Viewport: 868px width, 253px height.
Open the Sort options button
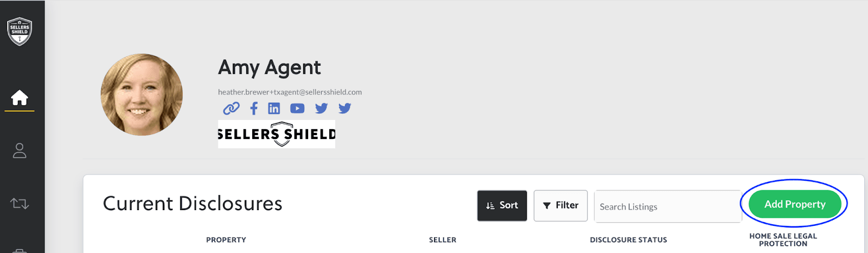click(x=502, y=205)
